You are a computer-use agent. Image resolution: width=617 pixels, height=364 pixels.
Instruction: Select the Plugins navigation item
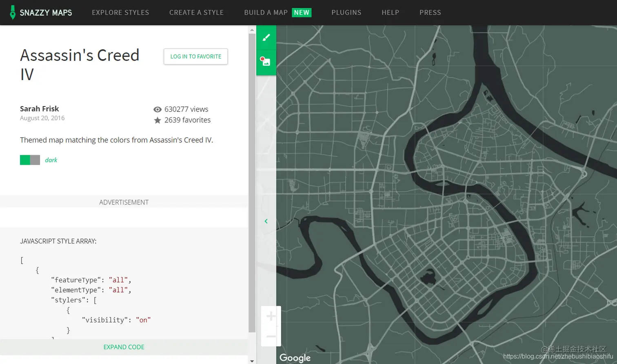[346, 13]
